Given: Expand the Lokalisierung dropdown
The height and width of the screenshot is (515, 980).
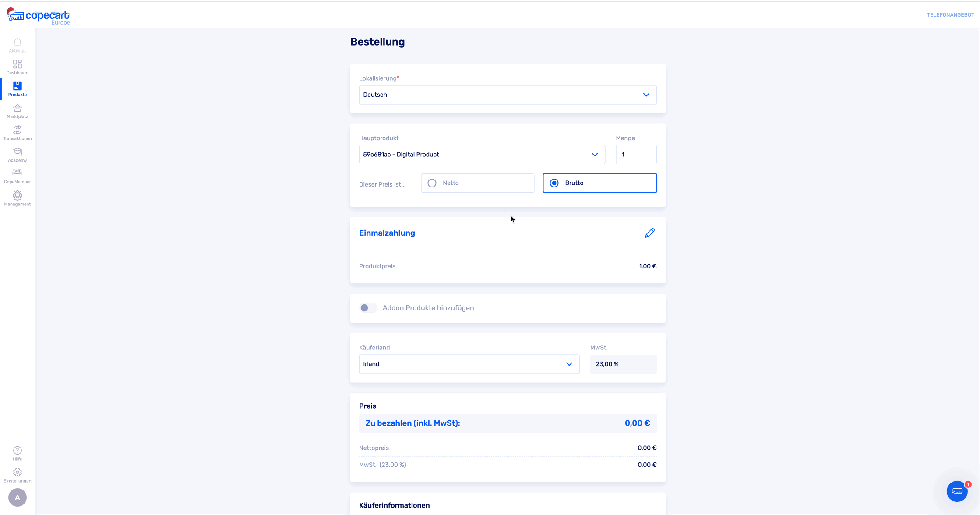Looking at the screenshot, I should (x=508, y=95).
